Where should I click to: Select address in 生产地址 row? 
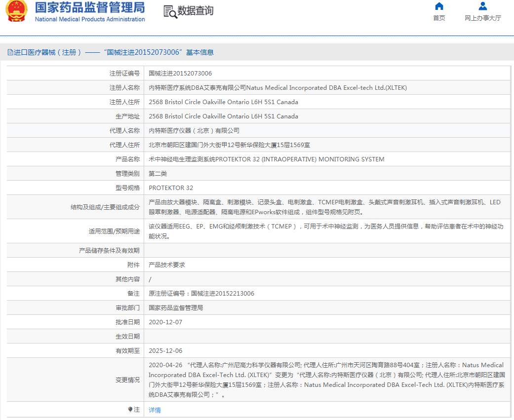(x=223, y=116)
